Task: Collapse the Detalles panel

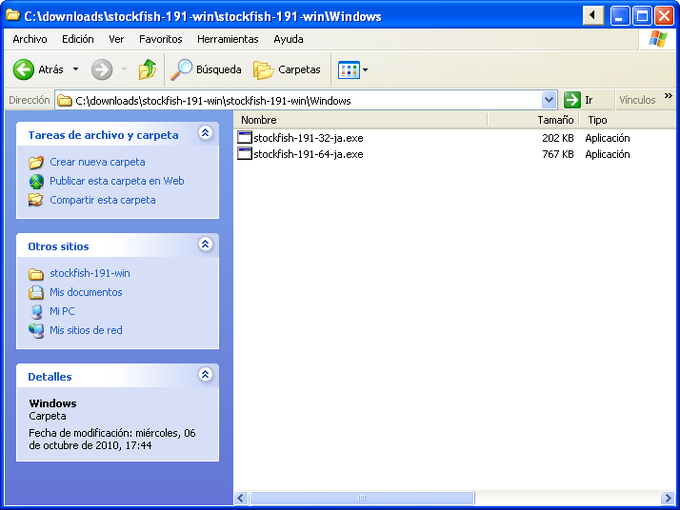Action: (x=205, y=374)
